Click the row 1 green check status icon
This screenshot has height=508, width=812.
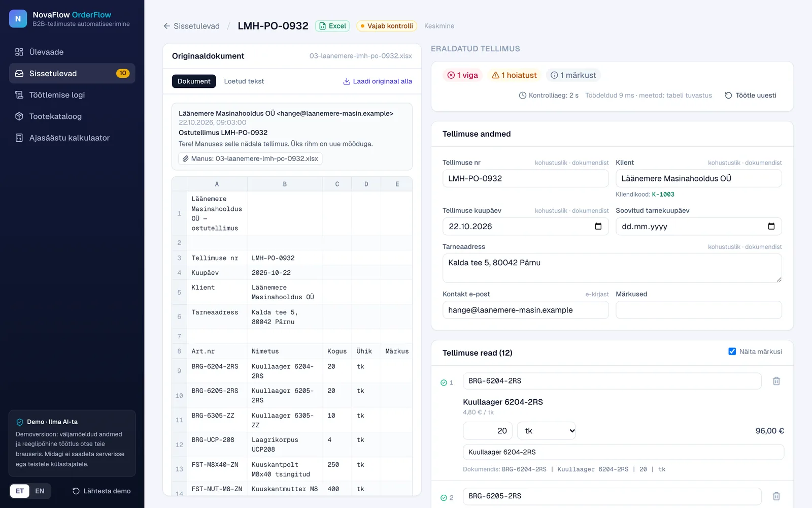(444, 383)
